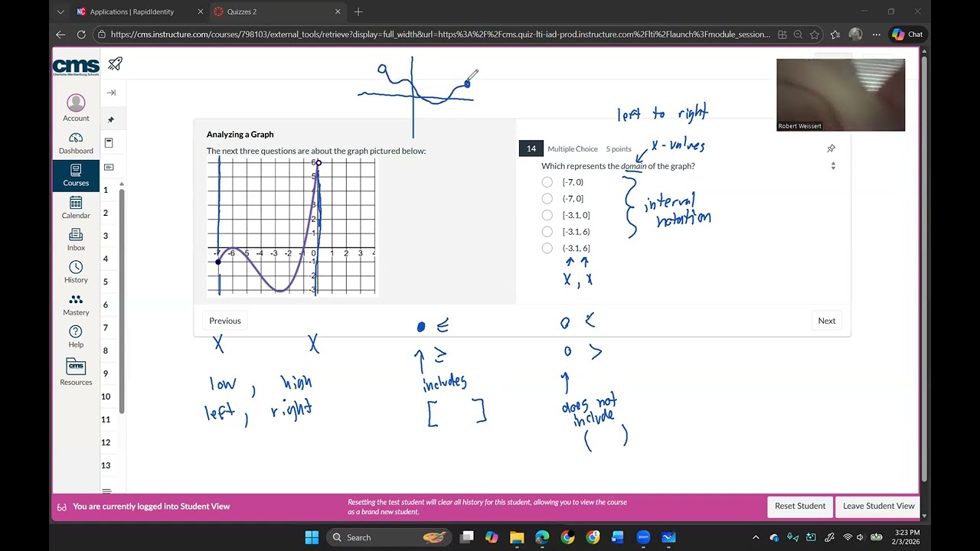Open Copilot Chat in Edge
The height and width of the screenshot is (551, 980).
tap(907, 34)
